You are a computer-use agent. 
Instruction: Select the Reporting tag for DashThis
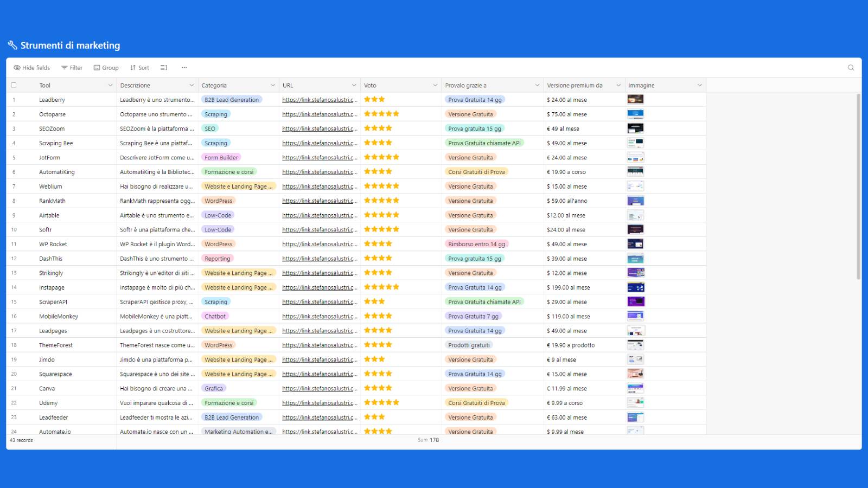pyautogui.click(x=218, y=259)
